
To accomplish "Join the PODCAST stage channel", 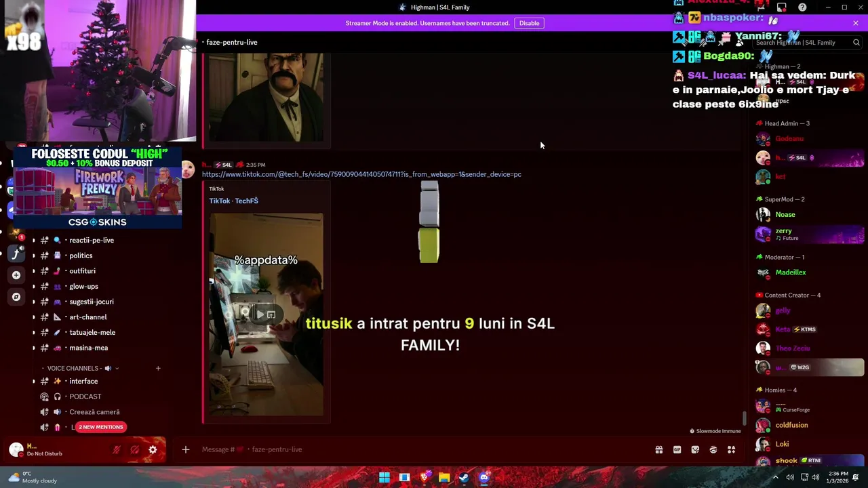I will pyautogui.click(x=85, y=396).
